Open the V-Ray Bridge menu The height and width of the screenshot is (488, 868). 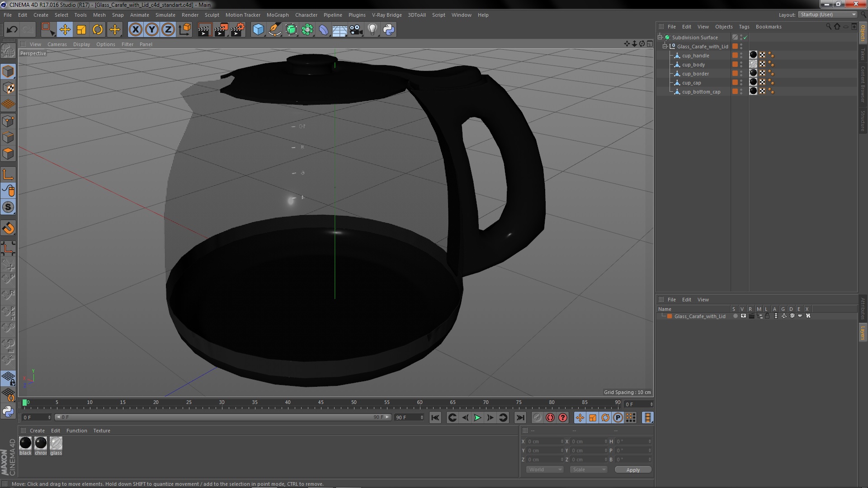(387, 15)
